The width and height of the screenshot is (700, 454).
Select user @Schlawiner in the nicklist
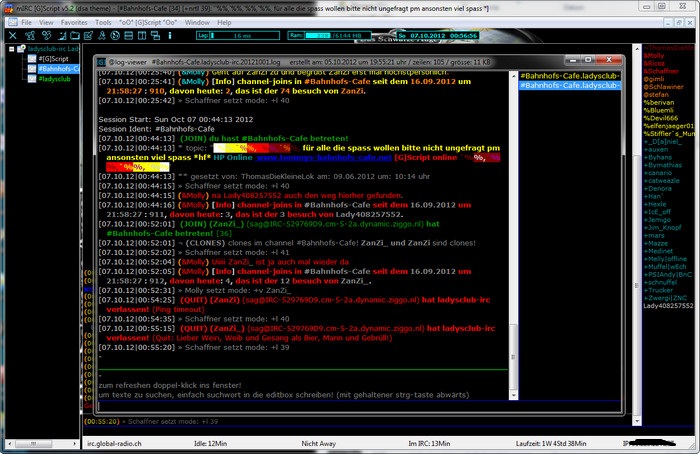663,87
